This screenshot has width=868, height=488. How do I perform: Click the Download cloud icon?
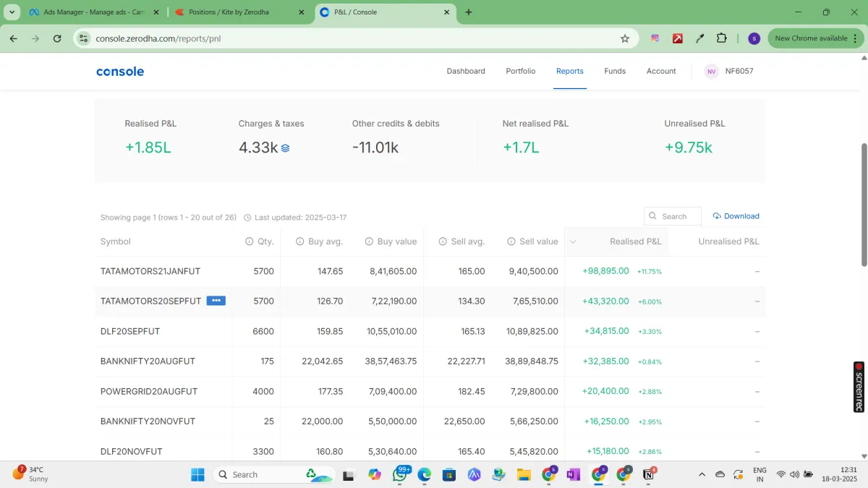(717, 216)
